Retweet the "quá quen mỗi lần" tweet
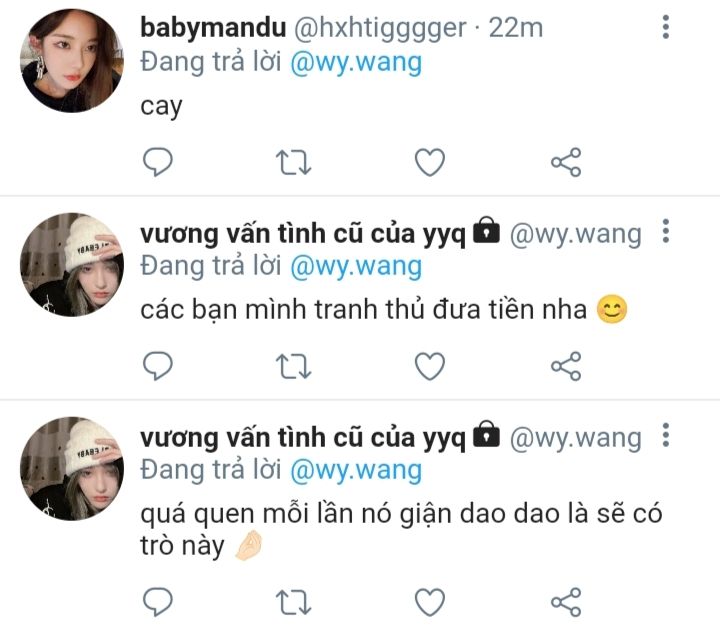The height and width of the screenshot is (627, 720). pos(293,602)
